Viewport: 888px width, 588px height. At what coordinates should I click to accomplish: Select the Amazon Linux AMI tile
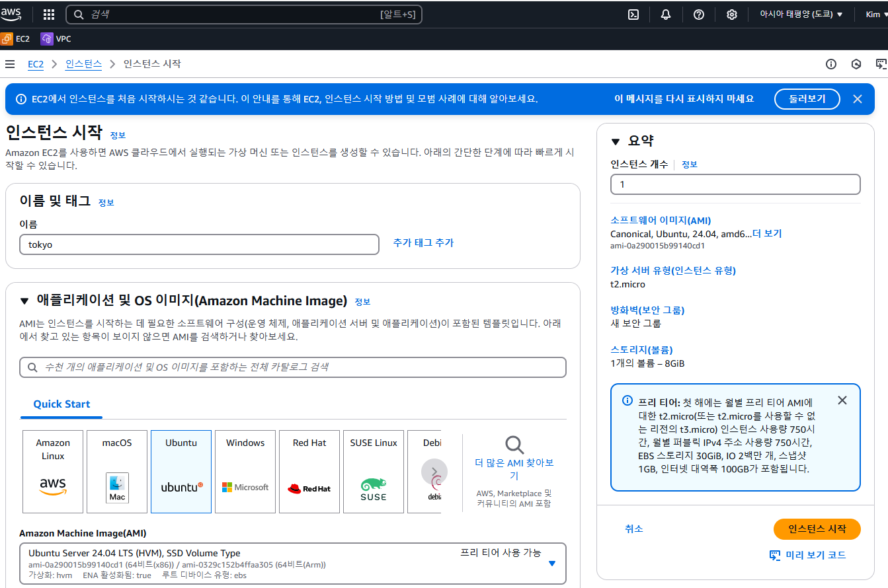click(x=53, y=472)
